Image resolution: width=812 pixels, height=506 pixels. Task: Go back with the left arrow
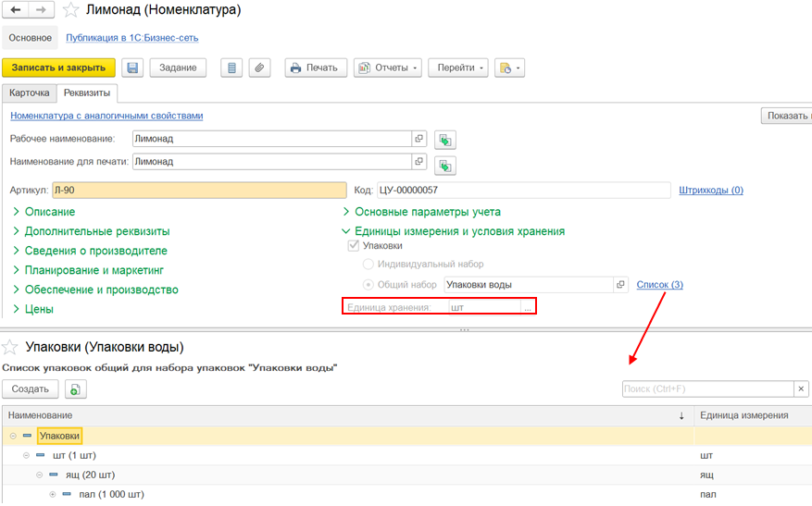pyautogui.click(x=16, y=10)
